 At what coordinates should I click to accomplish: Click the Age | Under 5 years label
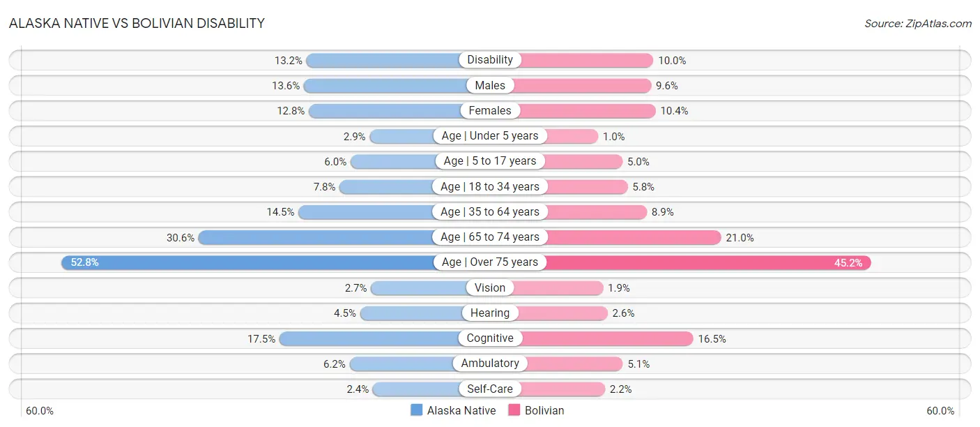pos(490,136)
